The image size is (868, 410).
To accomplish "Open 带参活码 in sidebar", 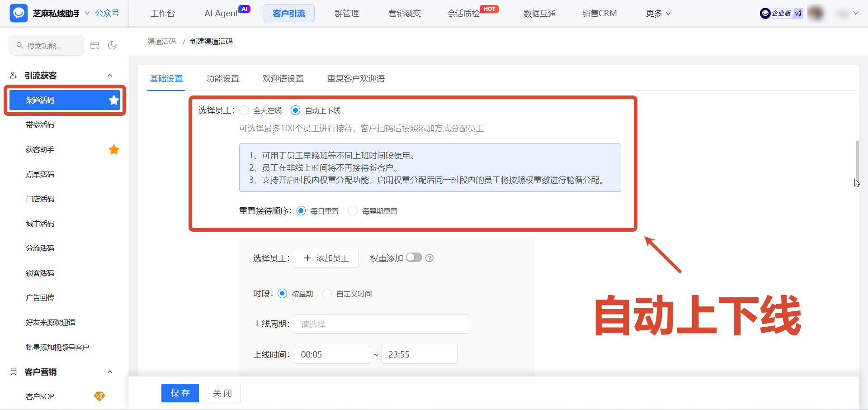I will [40, 124].
